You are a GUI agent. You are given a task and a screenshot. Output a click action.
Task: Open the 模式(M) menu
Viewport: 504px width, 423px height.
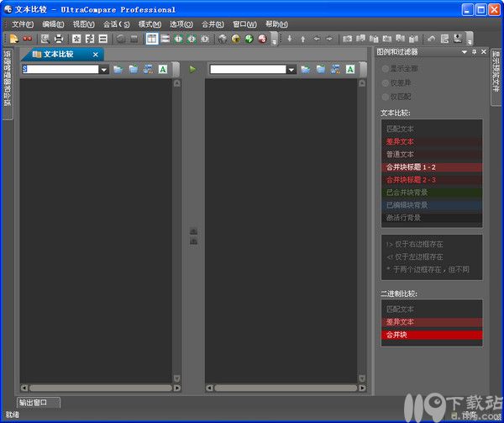click(150, 24)
